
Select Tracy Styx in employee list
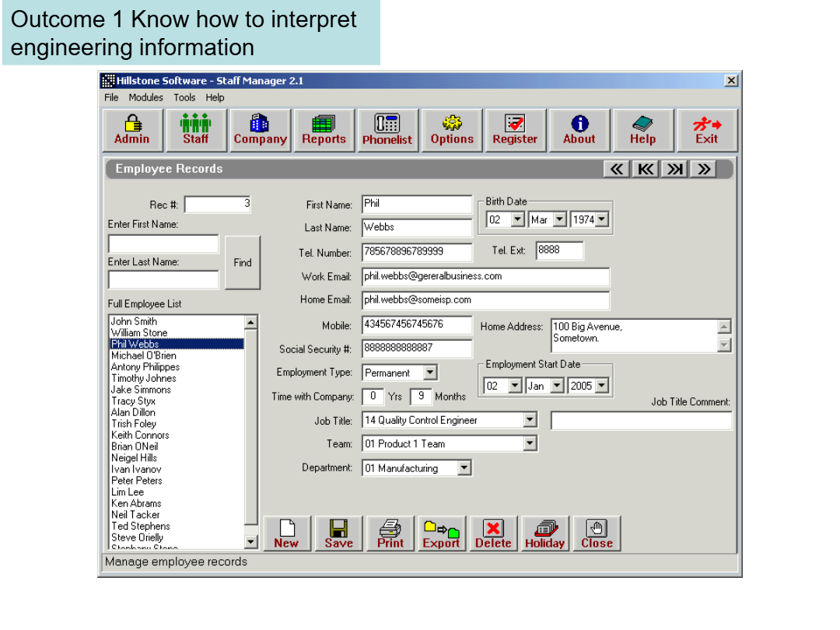[x=177, y=401]
